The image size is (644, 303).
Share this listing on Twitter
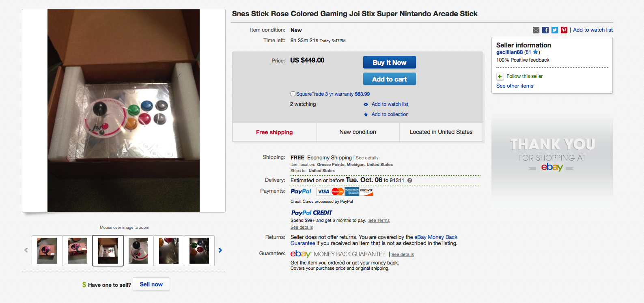coord(555,30)
